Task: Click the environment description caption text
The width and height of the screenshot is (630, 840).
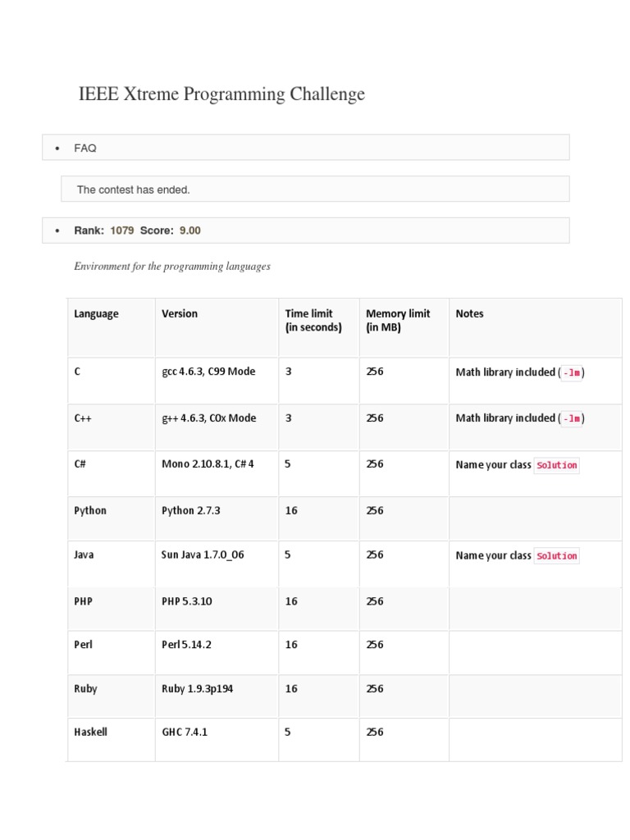Action: tap(172, 267)
